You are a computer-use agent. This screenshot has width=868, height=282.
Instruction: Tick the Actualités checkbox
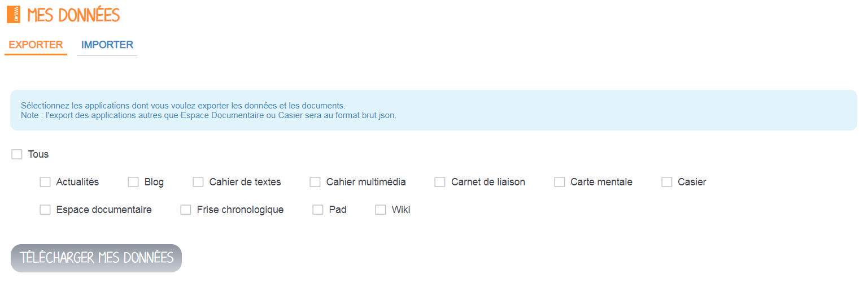pos(45,182)
